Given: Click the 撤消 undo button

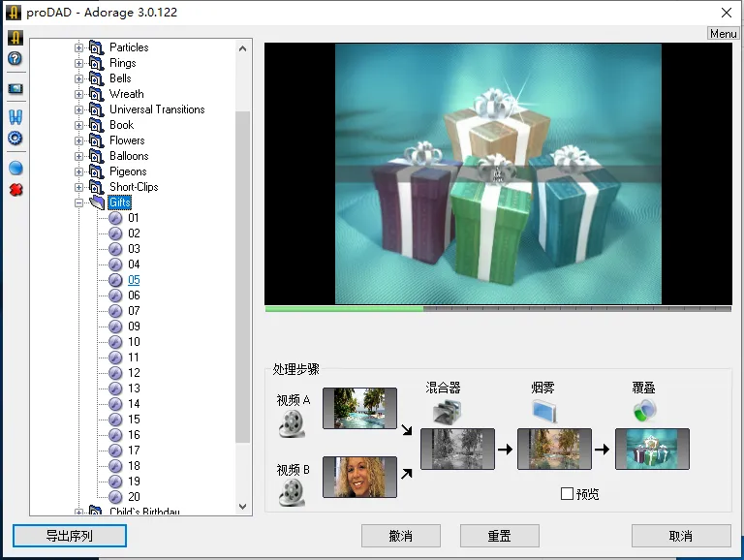Looking at the screenshot, I should (x=400, y=536).
